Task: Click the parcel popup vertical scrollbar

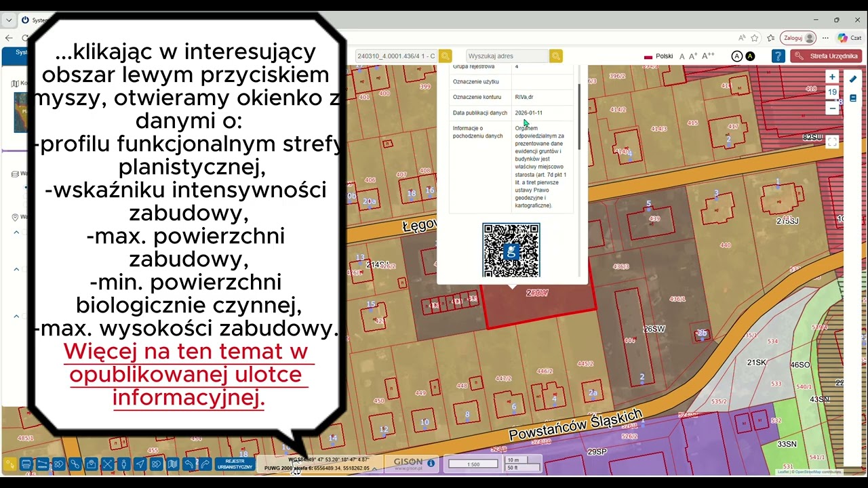Action: (579, 117)
